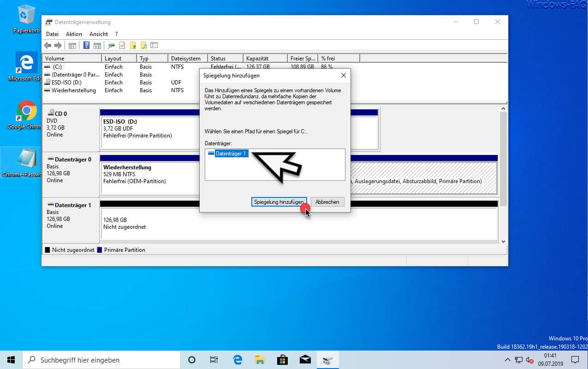
Task: Open the Windows Start menu
Action: [11, 360]
